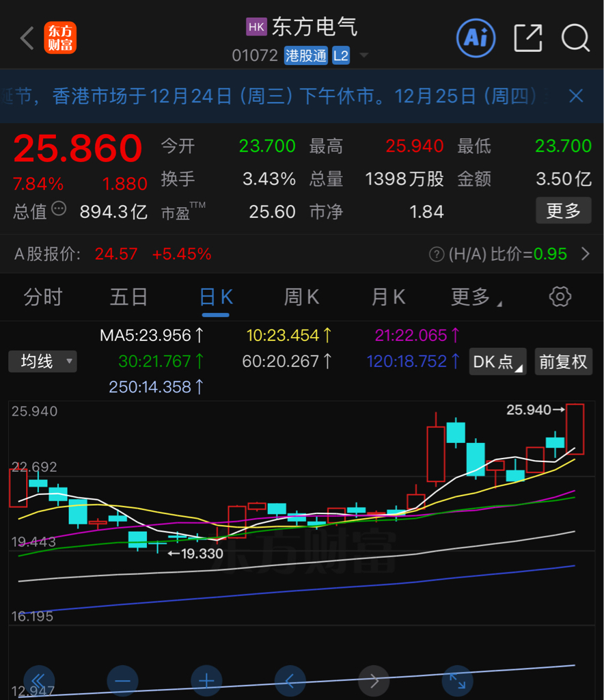Viewport: 604px width, 700px height.
Task: Tap the 最高 25.940 value
Action: coord(415,146)
